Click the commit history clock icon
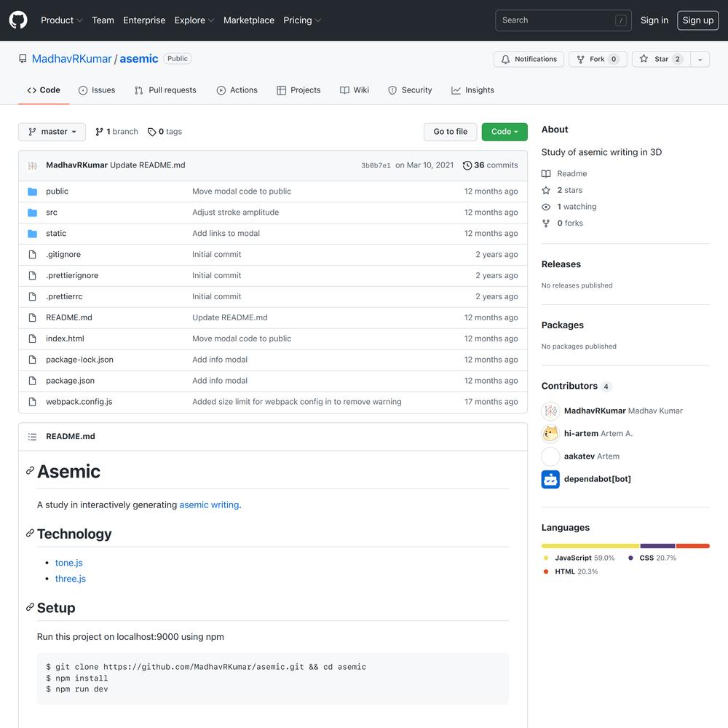Screen dimensions: 728x728 point(467,165)
